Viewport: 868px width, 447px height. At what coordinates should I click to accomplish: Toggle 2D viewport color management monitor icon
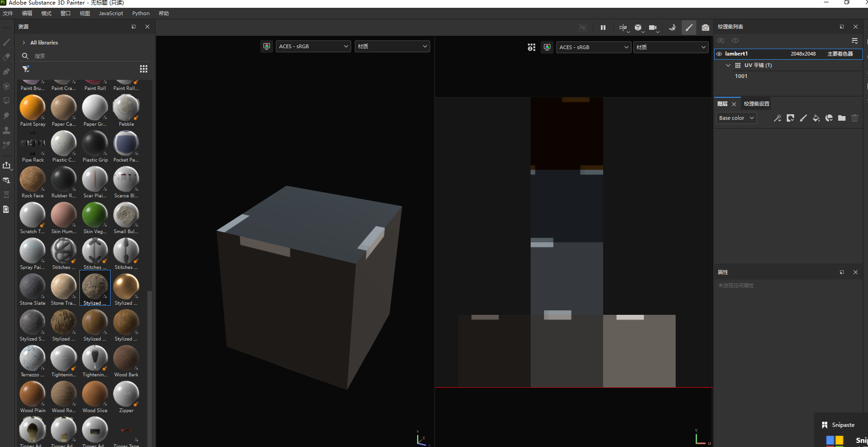(x=547, y=47)
